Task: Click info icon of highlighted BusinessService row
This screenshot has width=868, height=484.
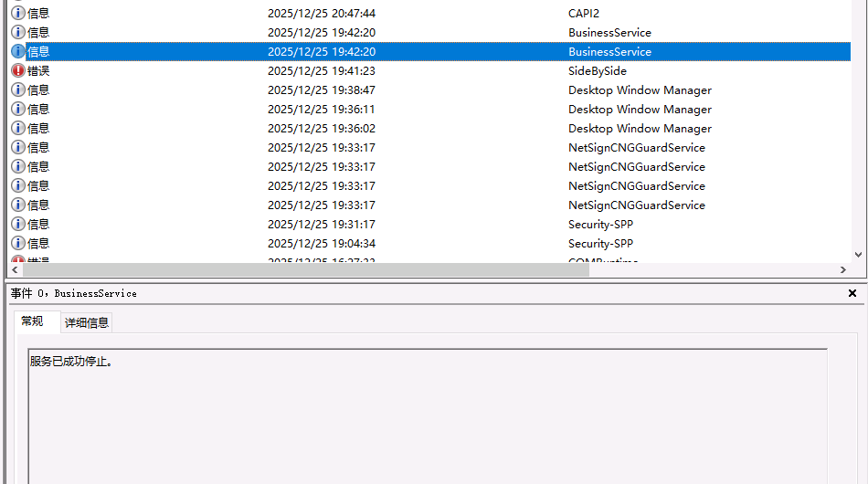Action: tap(17, 52)
